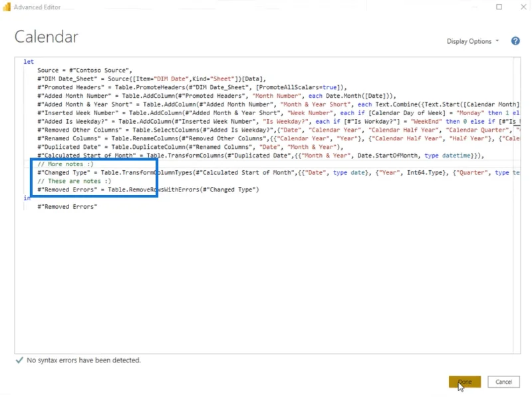Click the Calendar query title

pos(47,37)
